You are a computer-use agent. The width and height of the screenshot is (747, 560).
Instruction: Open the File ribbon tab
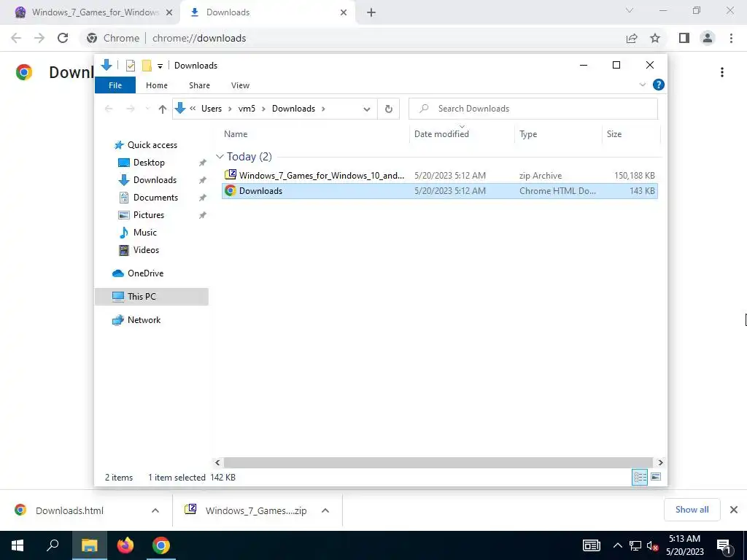click(x=115, y=85)
